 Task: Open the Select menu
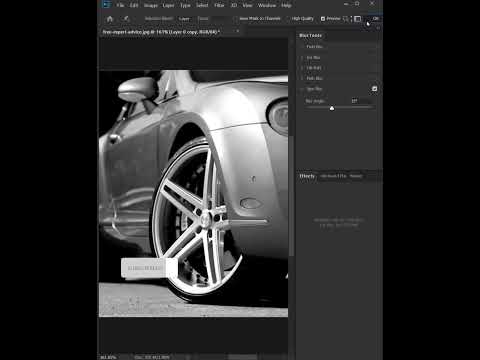click(x=202, y=5)
